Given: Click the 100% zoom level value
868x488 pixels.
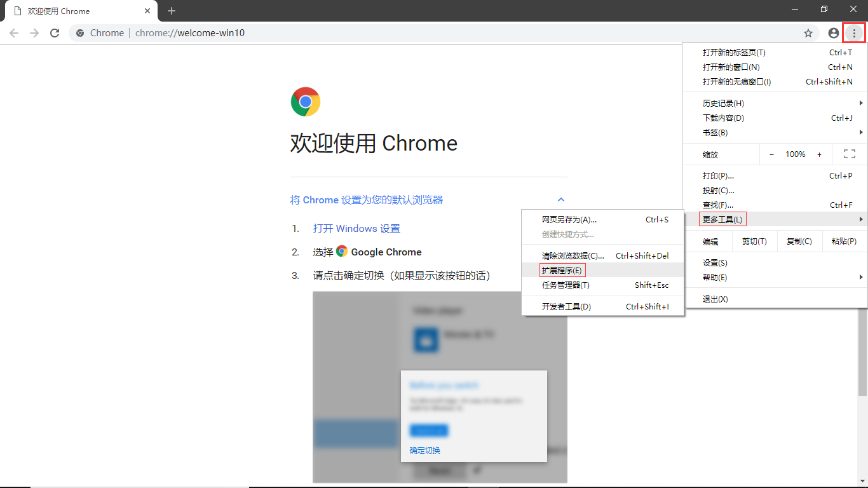Looking at the screenshot, I should (x=796, y=154).
